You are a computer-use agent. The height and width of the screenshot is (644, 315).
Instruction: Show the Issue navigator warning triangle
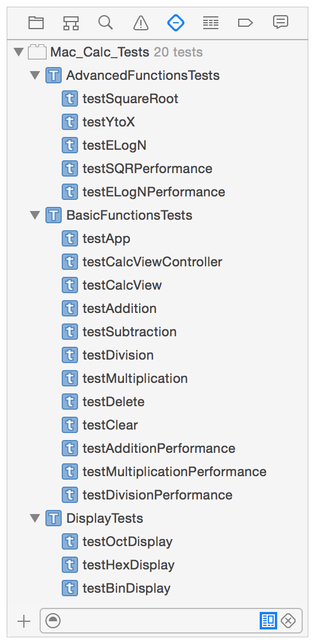141,23
